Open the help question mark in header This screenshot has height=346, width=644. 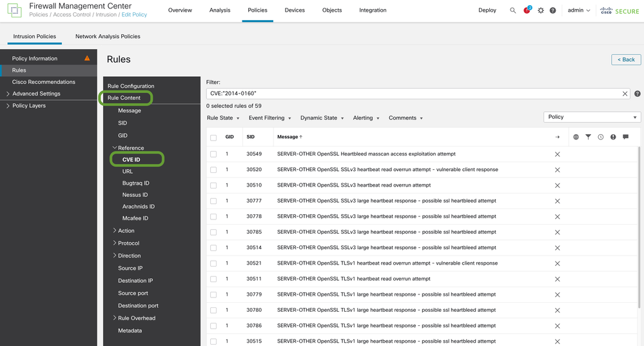point(553,10)
